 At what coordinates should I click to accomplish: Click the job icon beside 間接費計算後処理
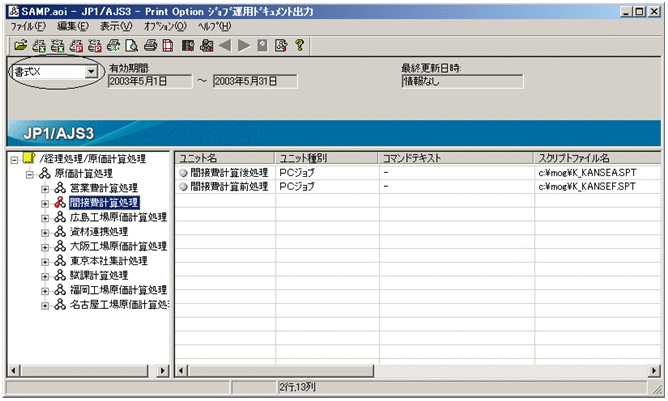(x=183, y=173)
